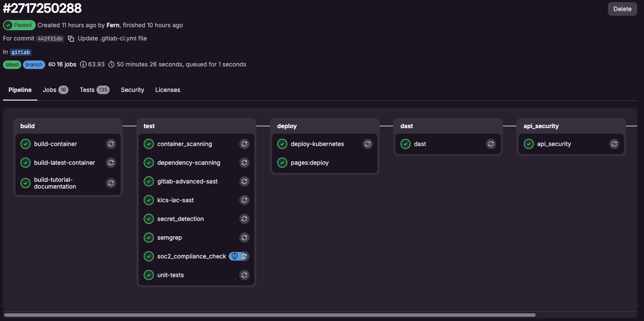Click the latest badge

(12, 65)
